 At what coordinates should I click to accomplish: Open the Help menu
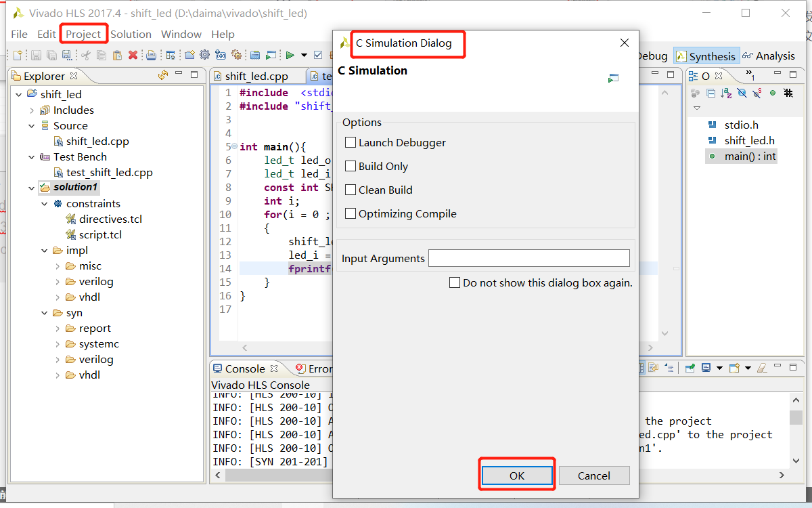[x=223, y=34]
